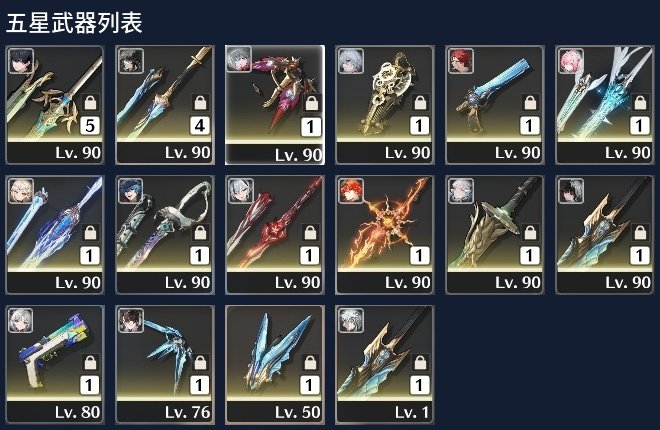This screenshot has height=430, width=660.
Task: Choose the Lv. 1 broadblade card
Action: tap(385, 365)
